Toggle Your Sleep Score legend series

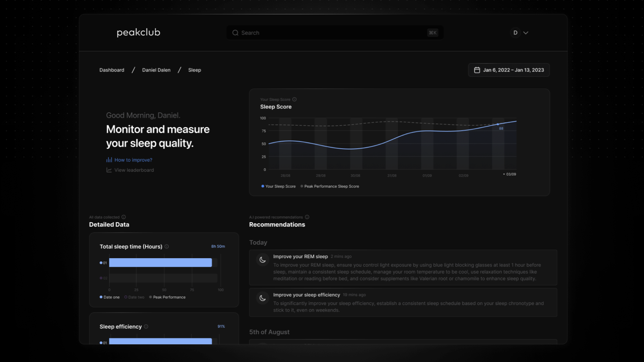tap(278, 186)
